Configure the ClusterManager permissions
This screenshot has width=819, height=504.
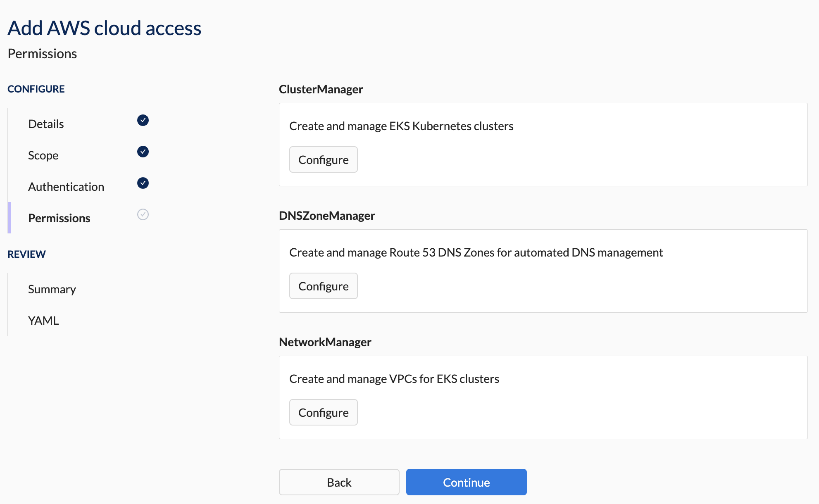pos(324,159)
